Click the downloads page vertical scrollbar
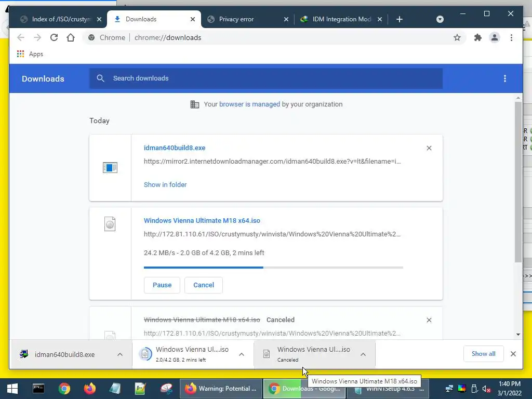This screenshot has height=399, width=532. coord(518,181)
